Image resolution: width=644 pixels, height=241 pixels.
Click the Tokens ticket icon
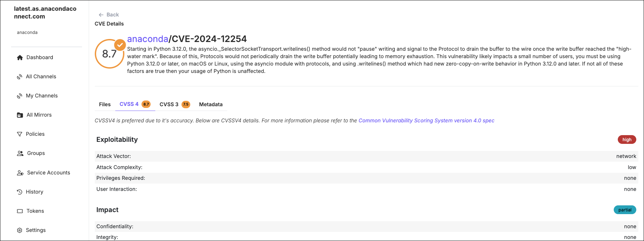(20, 211)
